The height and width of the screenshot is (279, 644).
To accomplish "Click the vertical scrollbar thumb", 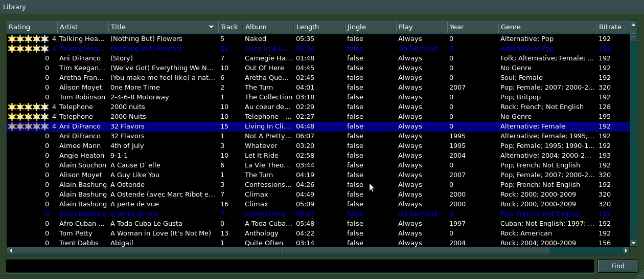I will point(634,36).
